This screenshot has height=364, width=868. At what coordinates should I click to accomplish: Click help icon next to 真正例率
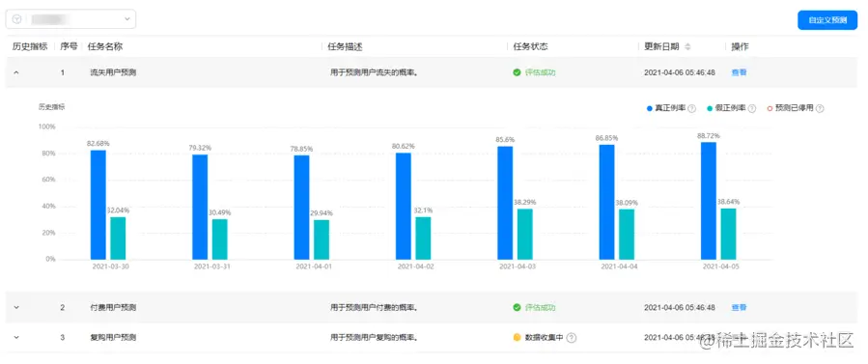pyautogui.click(x=691, y=109)
